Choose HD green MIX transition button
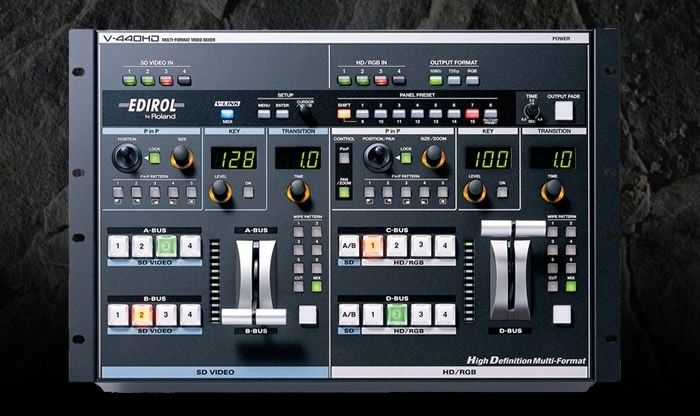The height and width of the screenshot is (416, 700). click(x=571, y=287)
